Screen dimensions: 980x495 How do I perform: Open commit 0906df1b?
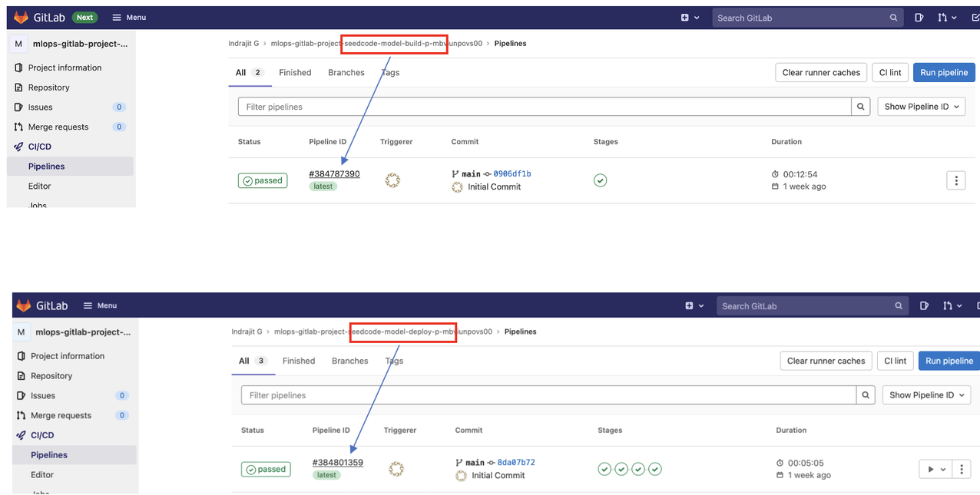(x=512, y=174)
